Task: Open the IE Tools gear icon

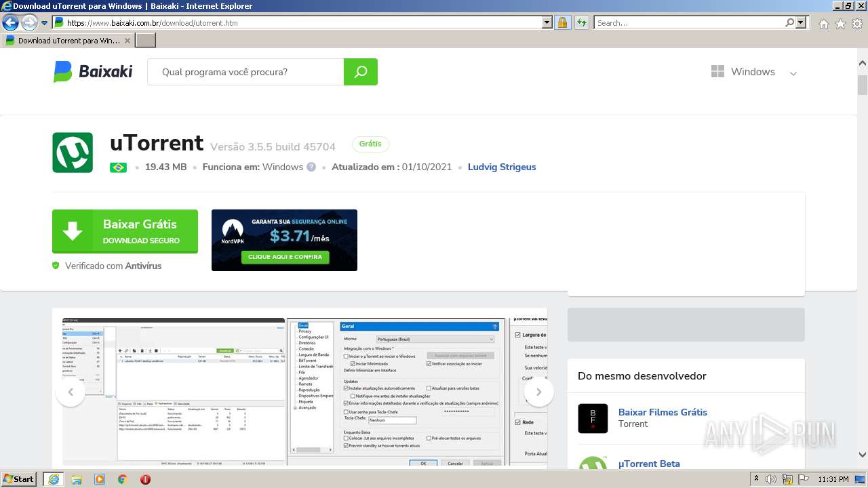Action: [857, 24]
